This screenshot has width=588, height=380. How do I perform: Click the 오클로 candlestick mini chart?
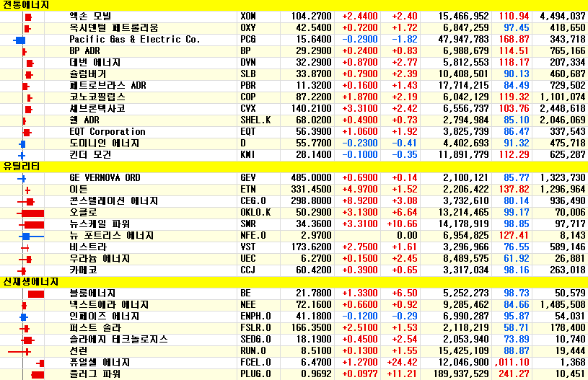click(30, 213)
